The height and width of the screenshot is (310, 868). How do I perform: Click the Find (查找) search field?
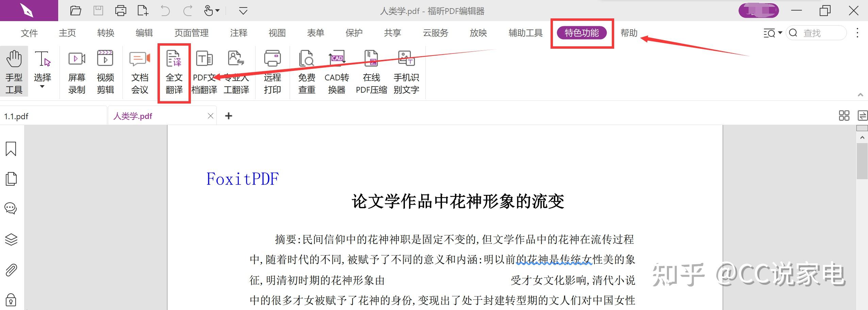coord(816,33)
